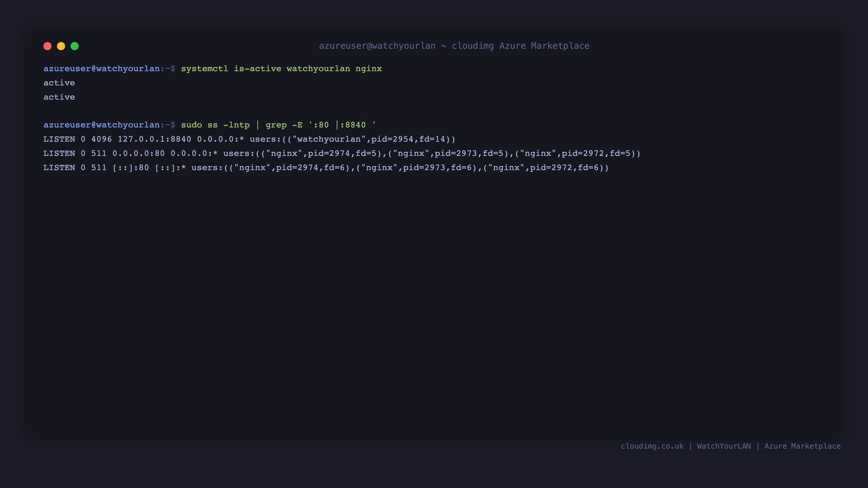Click the red close window dot
This screenshot has height=488, width=868.
pyautogui.click(x=47, y=46)
